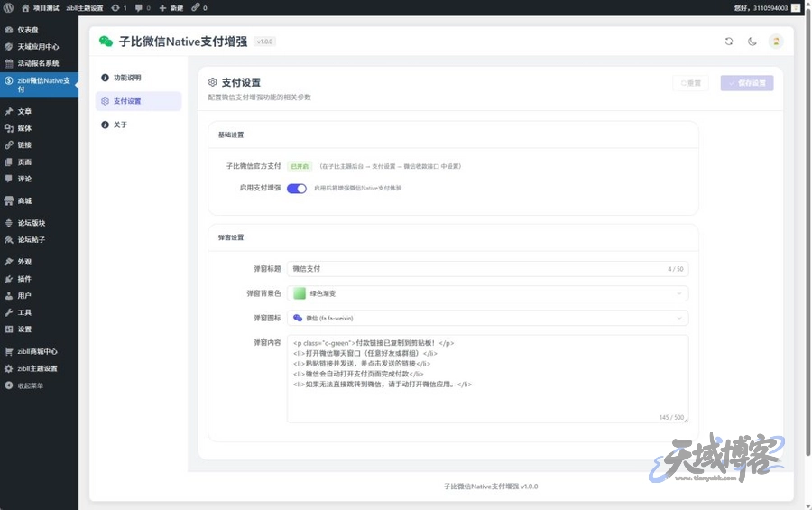
Task: Click the 商城 shop icon in sidebar
Action: coord(9,200)
